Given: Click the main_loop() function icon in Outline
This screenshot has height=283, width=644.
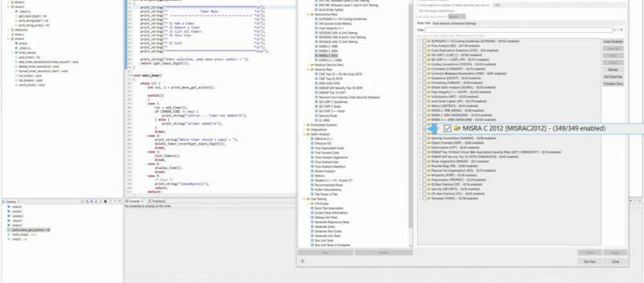Looking at the screenshot, I should pyautogui.click(x=9, y=234).
